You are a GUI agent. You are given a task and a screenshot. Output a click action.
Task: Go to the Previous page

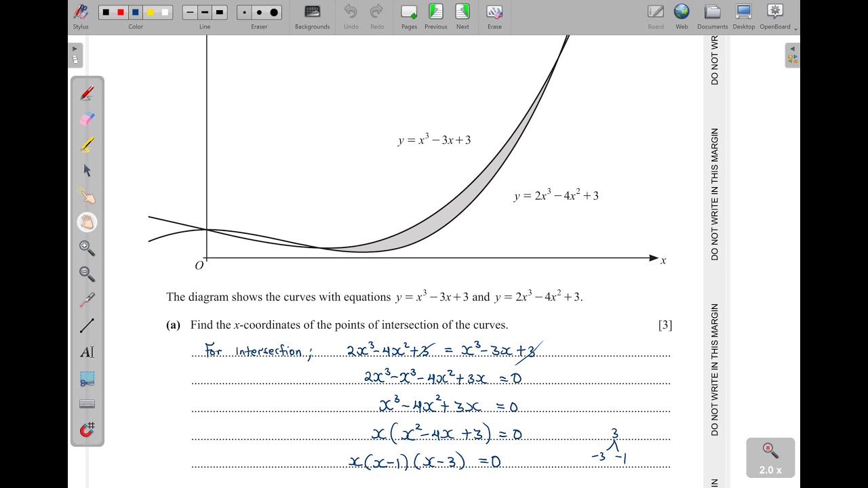click(x=435, y=17)
